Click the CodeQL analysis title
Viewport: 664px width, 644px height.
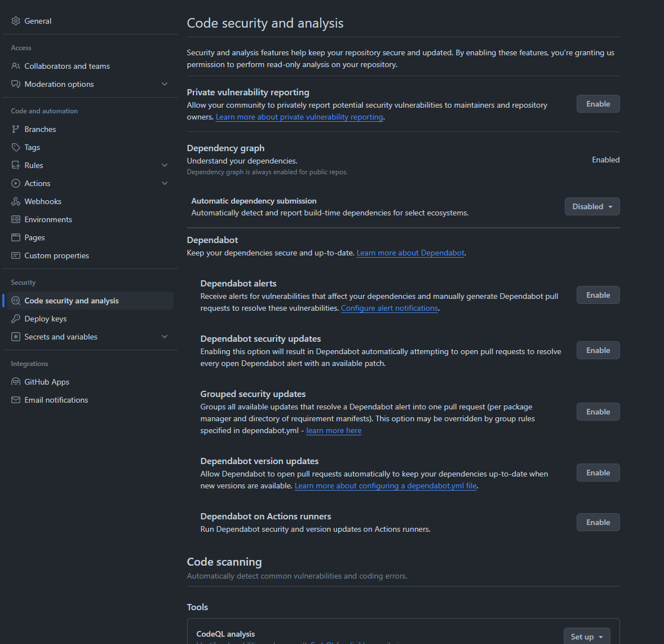(225, 634)
